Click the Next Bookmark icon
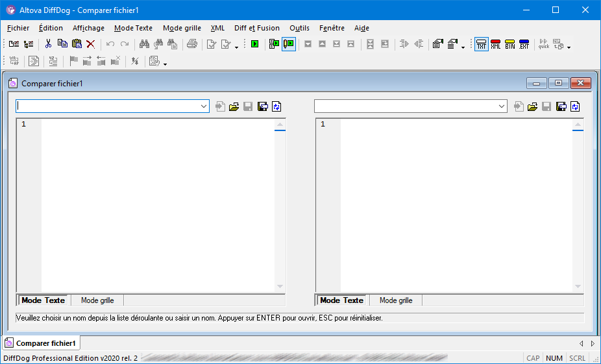601x364 pixels. click(x=87, y=61)
